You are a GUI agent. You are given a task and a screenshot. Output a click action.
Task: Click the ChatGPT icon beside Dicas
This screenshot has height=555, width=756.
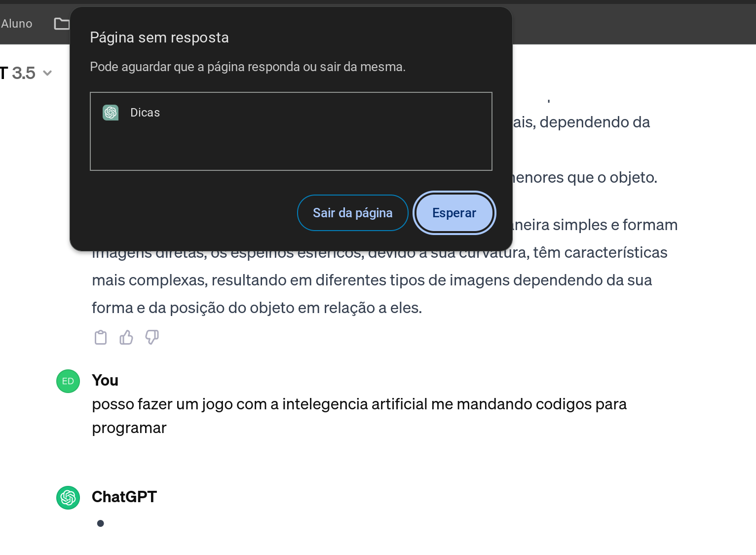[111, 113]
